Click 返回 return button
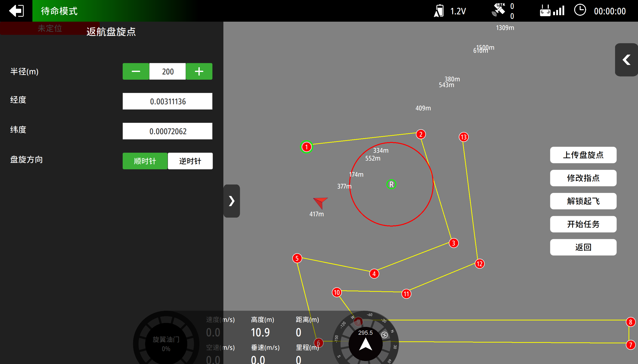638x364 pixels. pyautogui.click(x=583, y=247)
